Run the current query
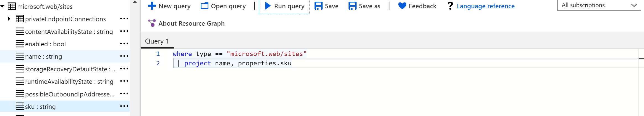 coord(284,6)
